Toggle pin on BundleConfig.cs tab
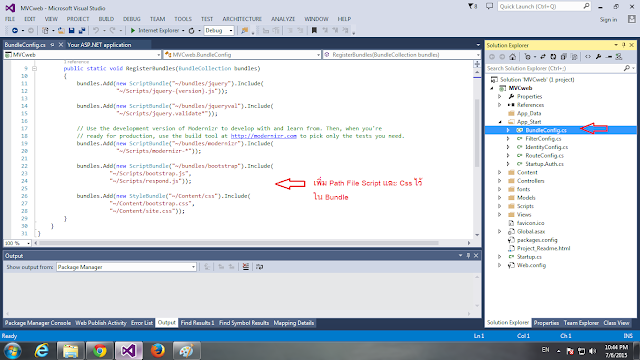This screenshot has height=360, width=640. coord(52,44)
